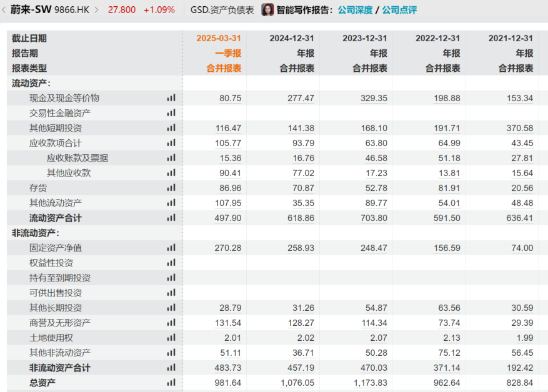This screenshot has width=548, height=392.
Task: Open chart icon for 其他短期投资 row
Action: [x=171, y=128]
